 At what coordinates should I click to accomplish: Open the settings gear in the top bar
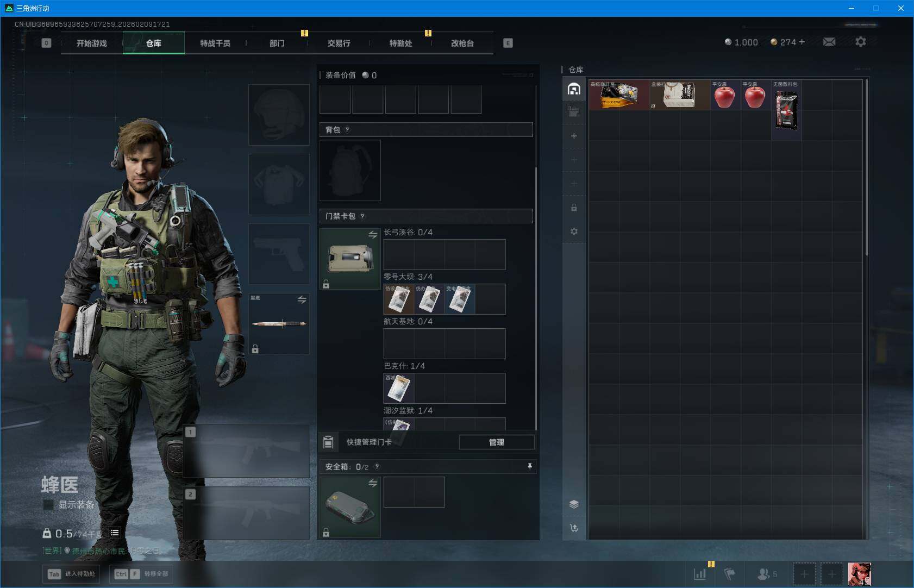tap(861, 42)
